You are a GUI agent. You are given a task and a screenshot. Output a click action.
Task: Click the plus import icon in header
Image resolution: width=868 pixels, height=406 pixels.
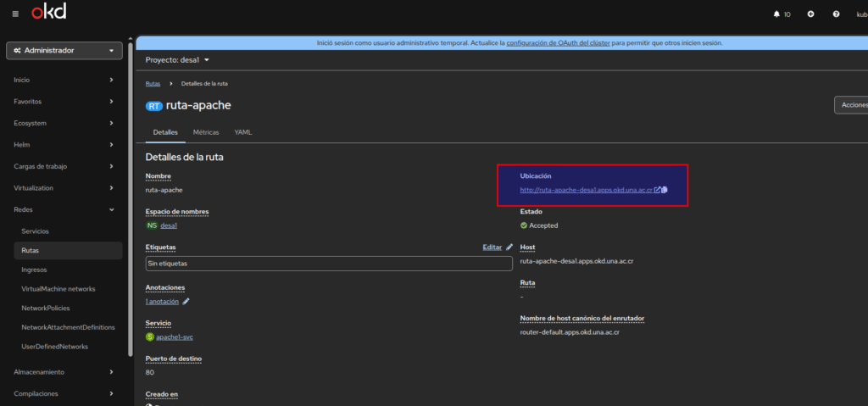810,14
